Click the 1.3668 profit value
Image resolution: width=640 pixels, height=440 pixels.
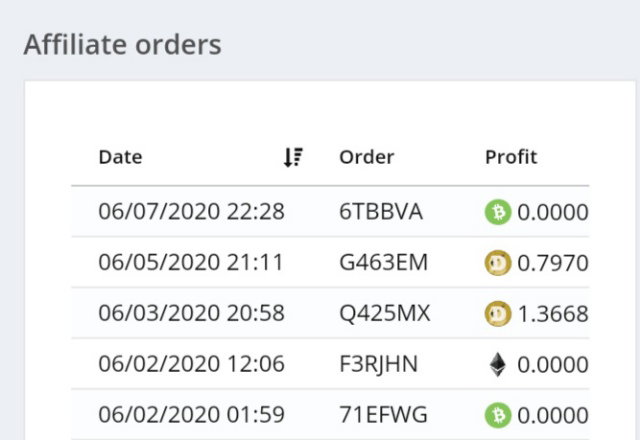553,314
